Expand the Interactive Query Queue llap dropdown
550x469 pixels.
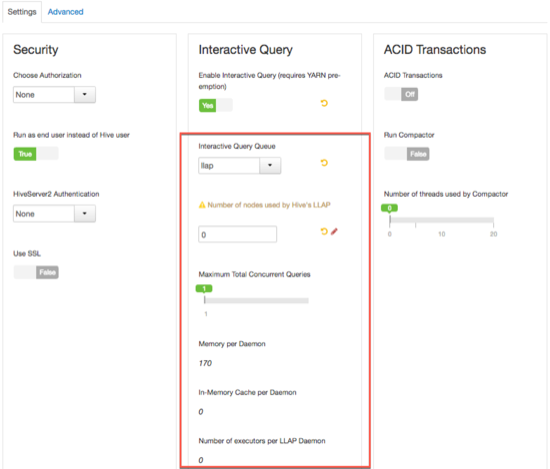(x=240, y=166)
